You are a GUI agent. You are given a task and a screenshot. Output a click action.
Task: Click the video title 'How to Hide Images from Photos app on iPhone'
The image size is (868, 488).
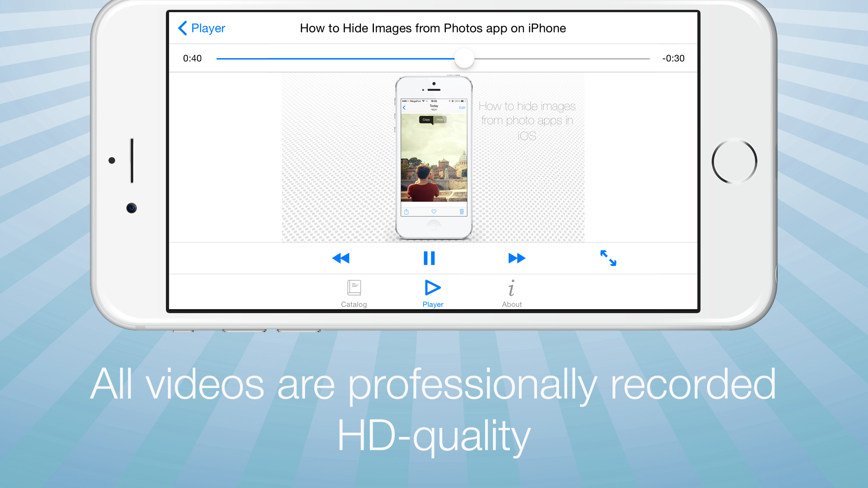[x=433, y=28]
